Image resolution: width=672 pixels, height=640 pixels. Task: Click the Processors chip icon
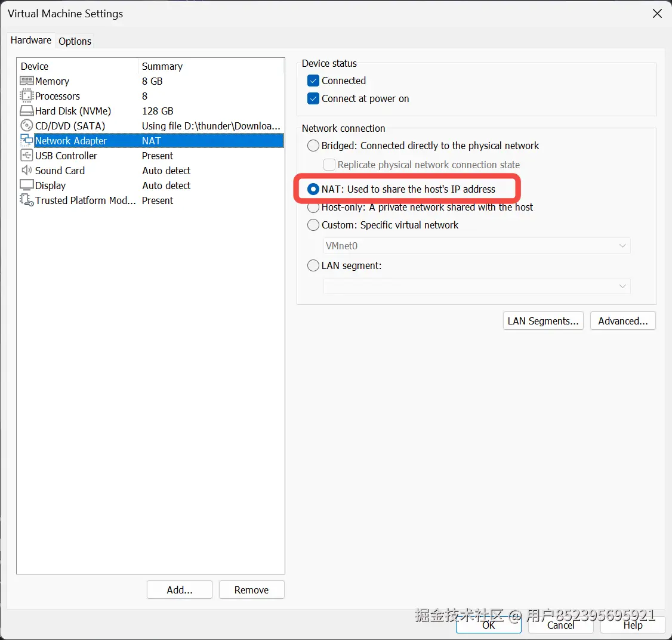coord(27,96)
